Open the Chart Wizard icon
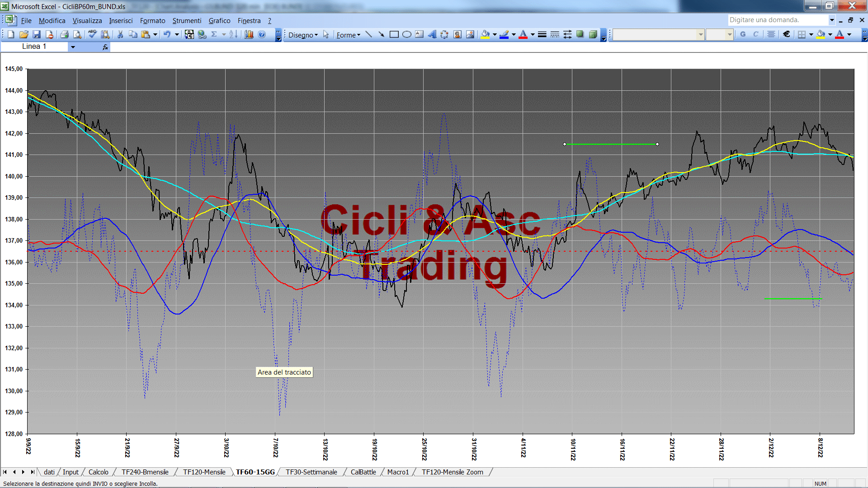868x488 pixels. pos(249,34)
